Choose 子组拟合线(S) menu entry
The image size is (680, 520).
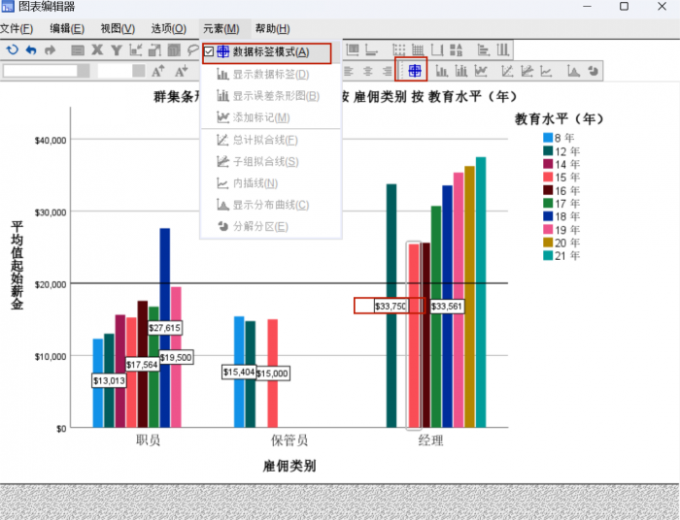[x=271, y=162]
